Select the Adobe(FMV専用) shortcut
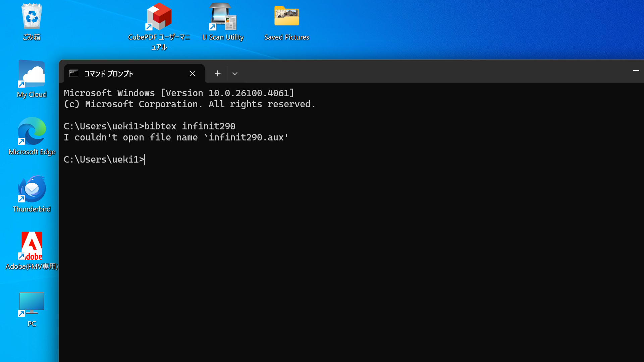The image size is (644, 362). click(32, 251)
